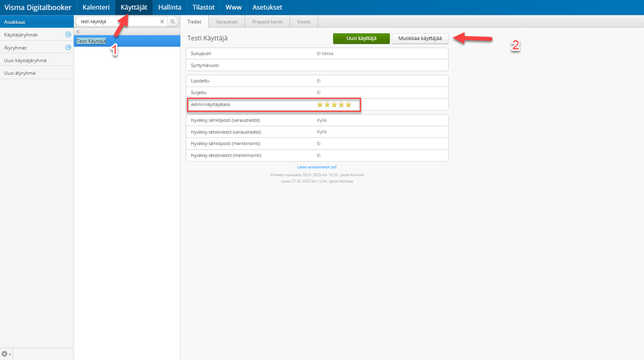Expand Älyryhmät with its arrow icon

coord(68,47)
